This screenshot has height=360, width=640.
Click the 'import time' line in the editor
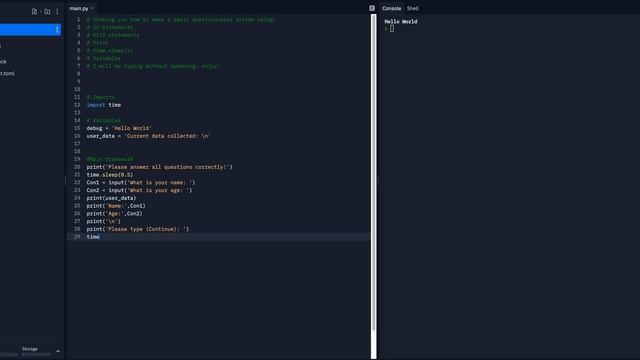point(104,105)
